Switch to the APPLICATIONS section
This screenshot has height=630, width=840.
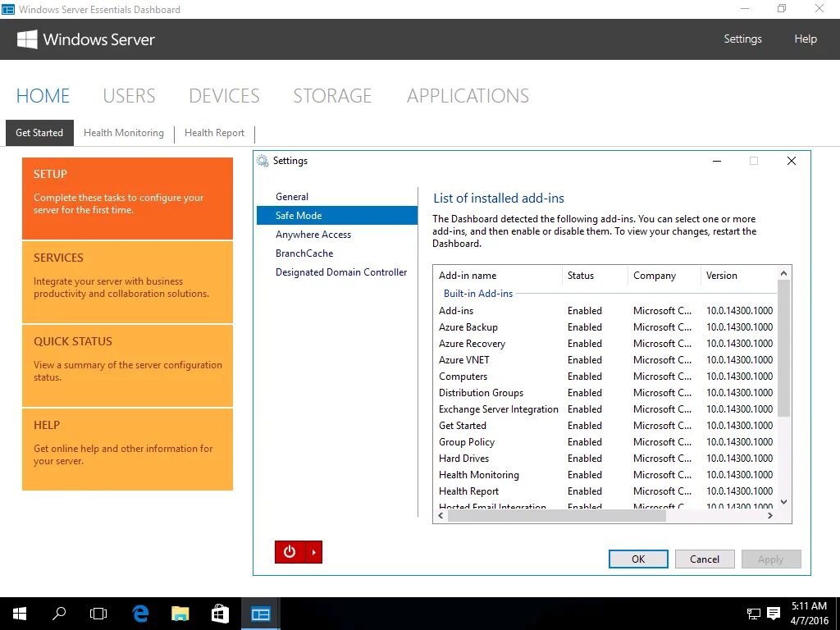[468, 96]
